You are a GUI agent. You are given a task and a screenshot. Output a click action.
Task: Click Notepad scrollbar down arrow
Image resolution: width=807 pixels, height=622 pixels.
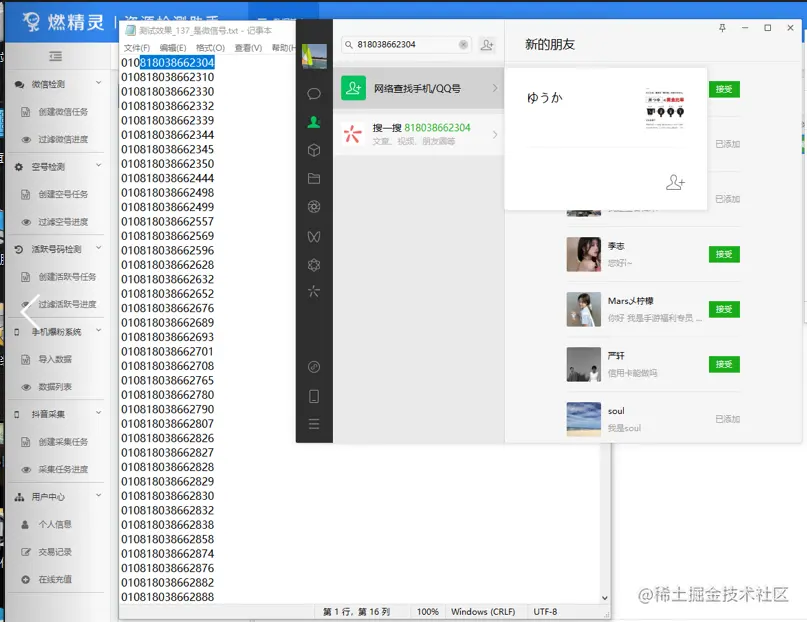(x=605, y=598)
